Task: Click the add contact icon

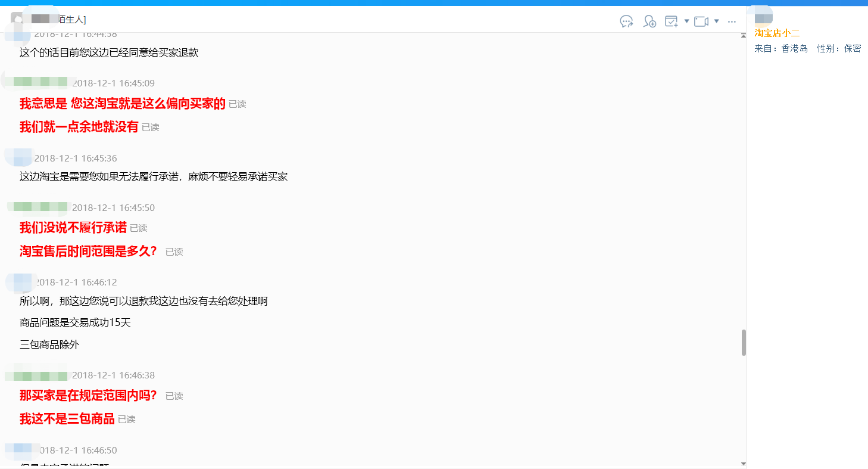Action: point(650,21)
